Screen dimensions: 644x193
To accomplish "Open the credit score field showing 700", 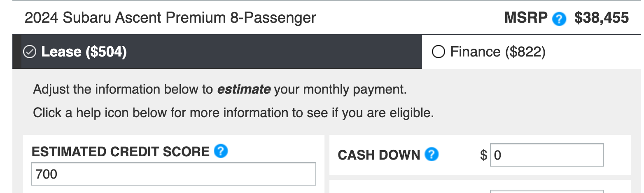I will (x=174, y=174).
